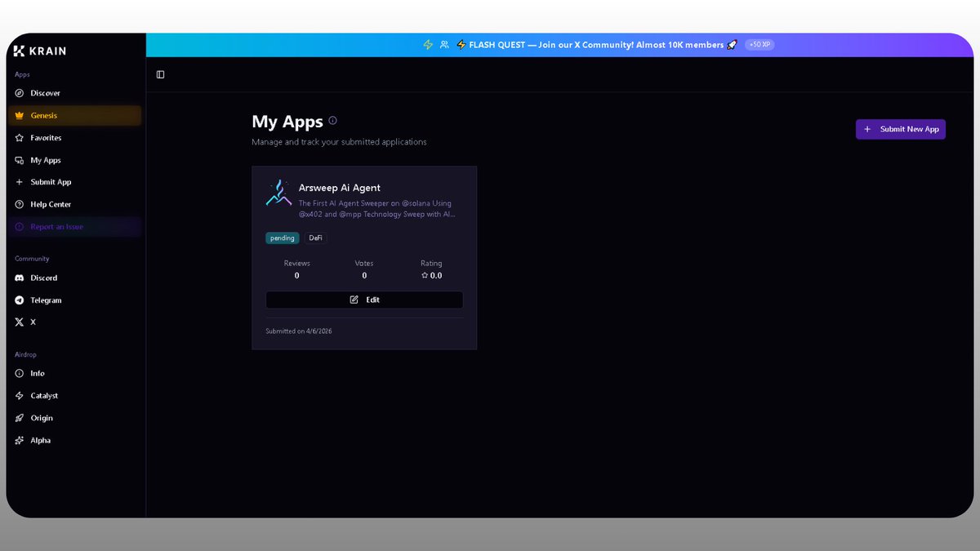Open Telegram community link
This screenshot has height=551, width=980.
coord(76,300)
